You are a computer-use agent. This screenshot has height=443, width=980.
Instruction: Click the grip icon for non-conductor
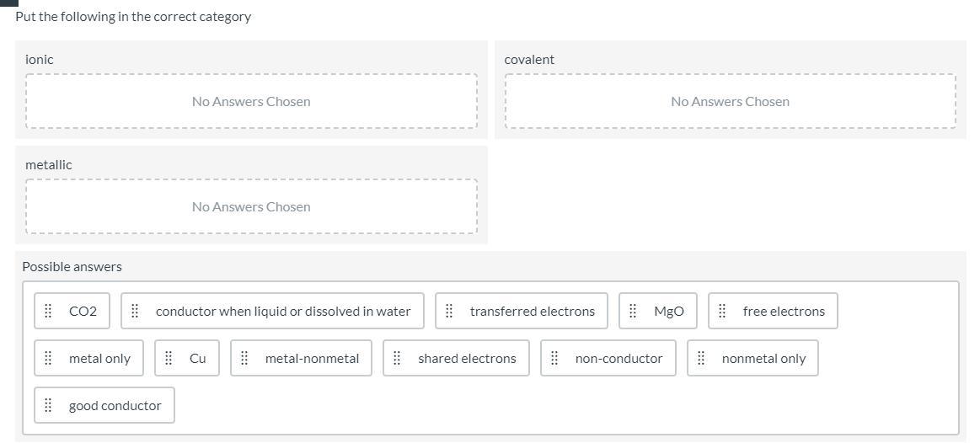pos(554,358)
